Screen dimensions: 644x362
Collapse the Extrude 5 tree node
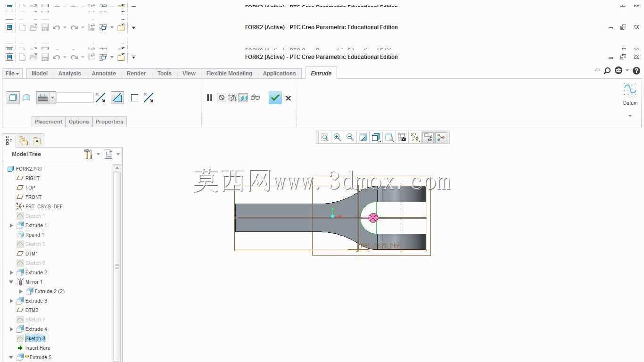[x=12, y=357]
